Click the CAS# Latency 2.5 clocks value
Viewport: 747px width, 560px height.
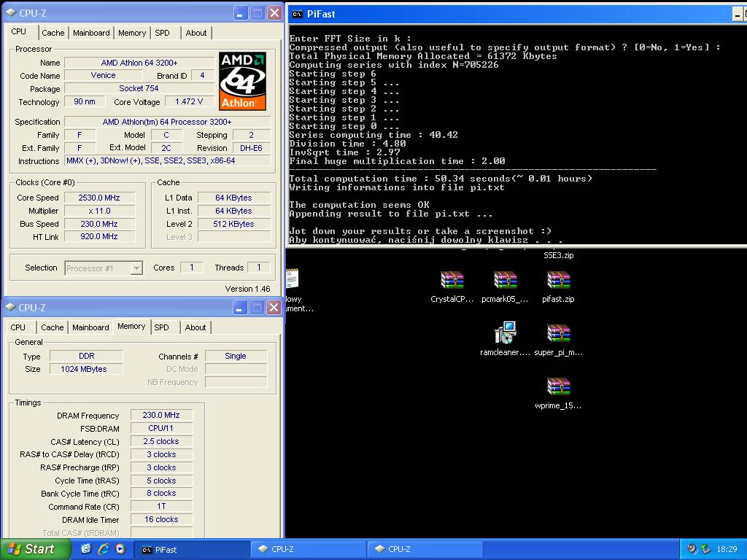161,441
